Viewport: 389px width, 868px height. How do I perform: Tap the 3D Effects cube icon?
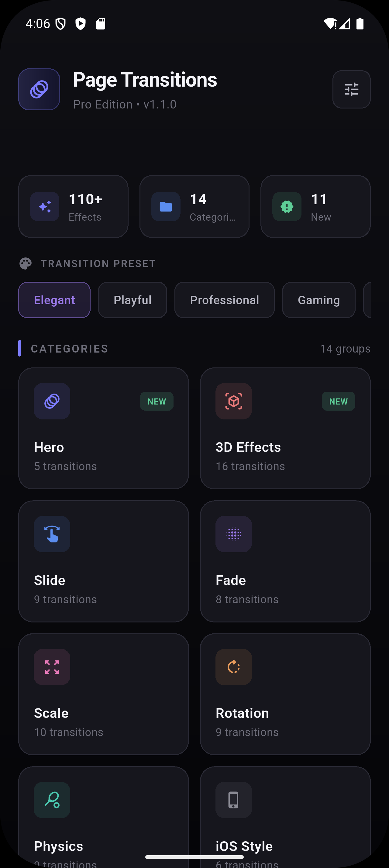point(234,401)
